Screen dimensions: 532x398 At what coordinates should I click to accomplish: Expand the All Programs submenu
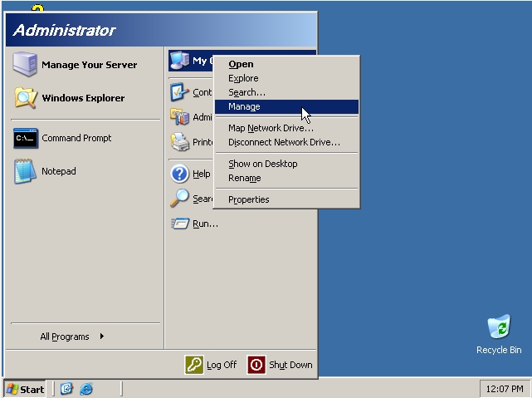tap(72, 337)
